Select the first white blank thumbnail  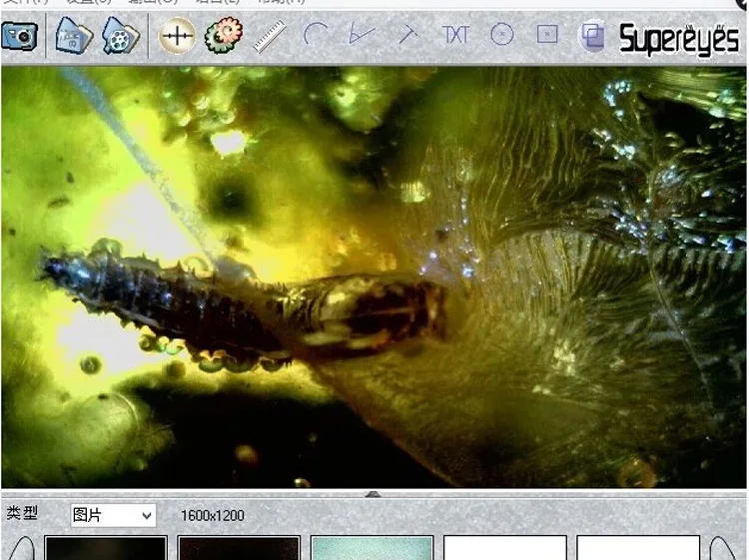coord(504,548)
